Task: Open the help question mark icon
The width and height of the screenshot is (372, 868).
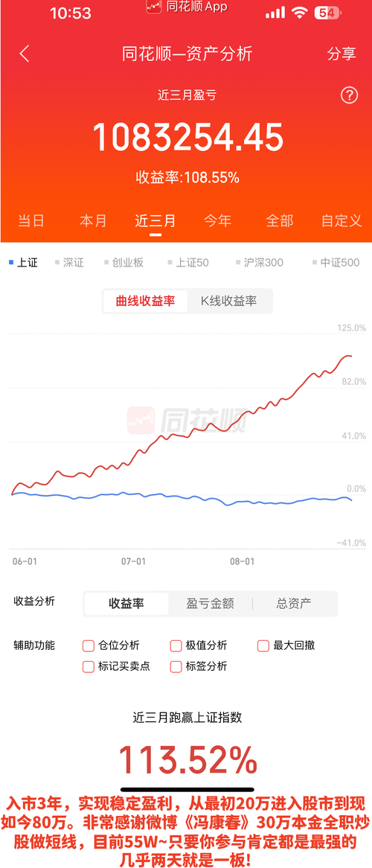Action: click(x=349, y=95)
